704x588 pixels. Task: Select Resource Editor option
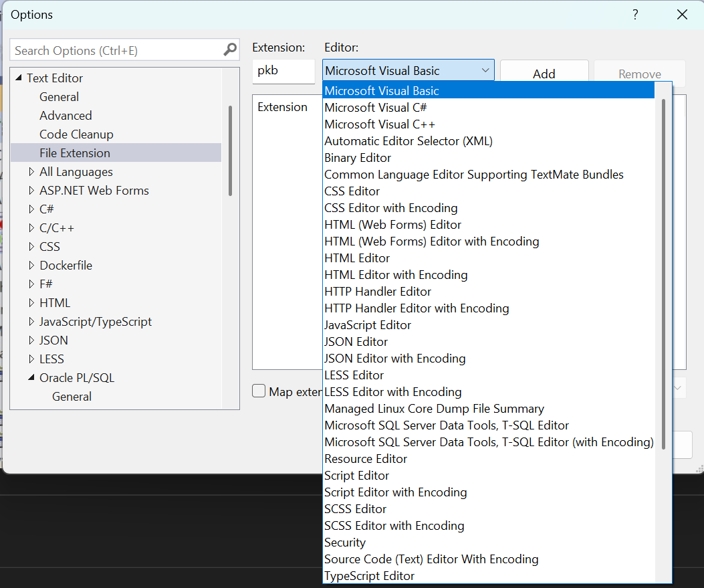[489, 459]
